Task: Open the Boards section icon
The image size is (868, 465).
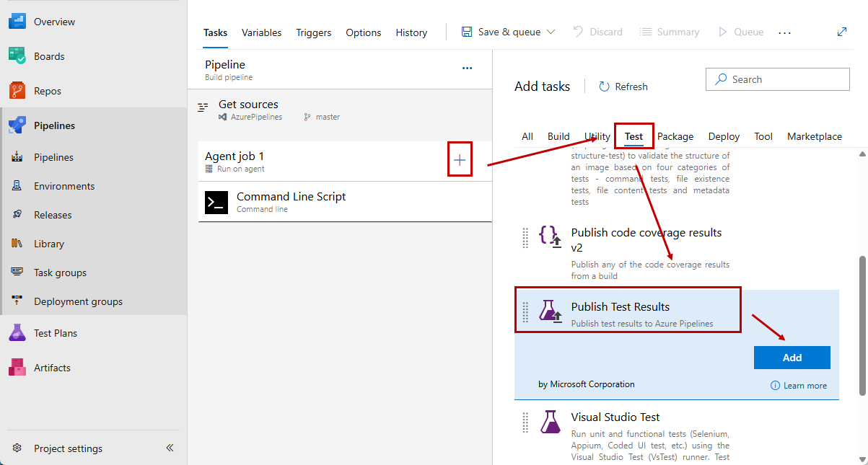Action: (x=17, y=56)
